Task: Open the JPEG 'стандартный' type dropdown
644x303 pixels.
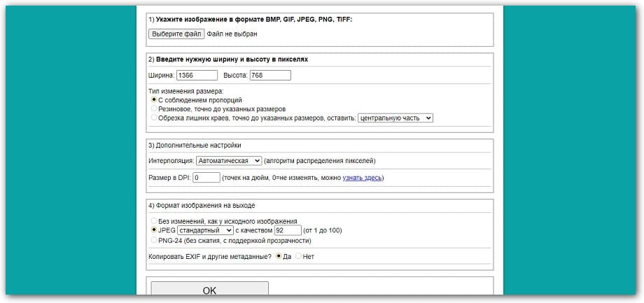Action: tap(205, 230)
